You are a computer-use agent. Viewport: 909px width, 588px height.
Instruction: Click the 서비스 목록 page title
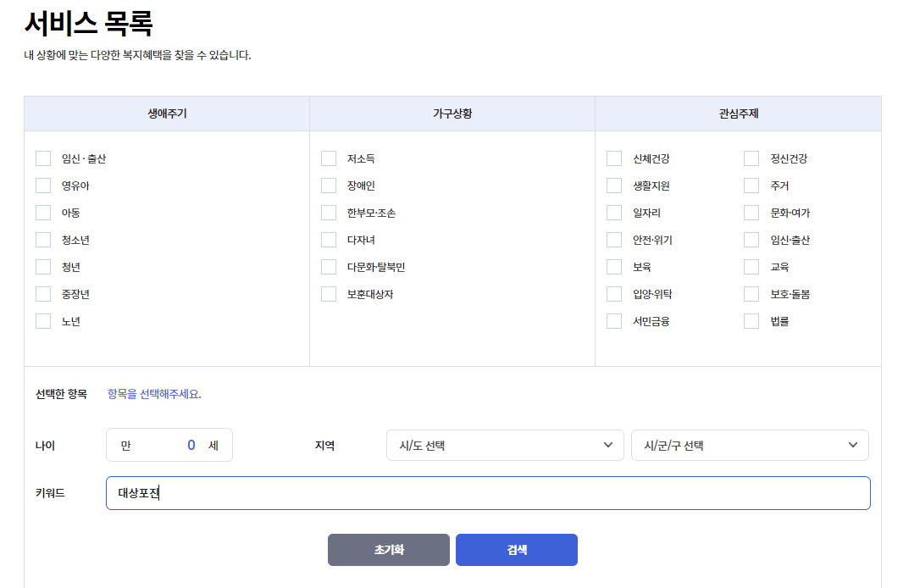89,23
